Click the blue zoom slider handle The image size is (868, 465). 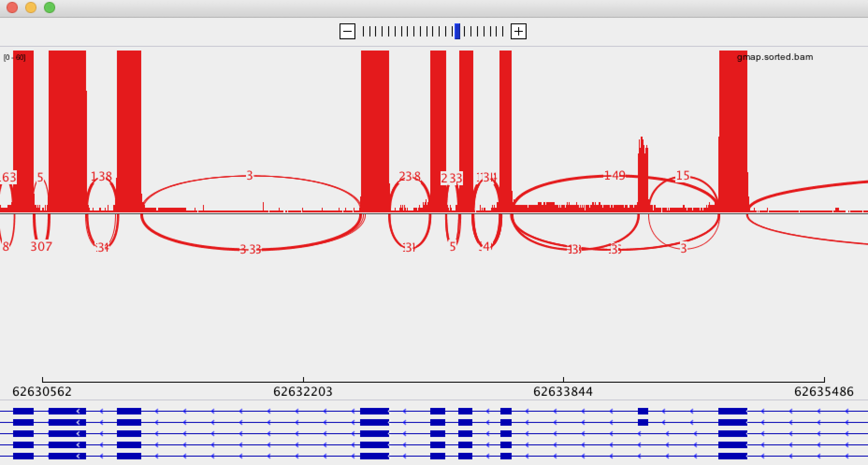[x=457, y=31]
